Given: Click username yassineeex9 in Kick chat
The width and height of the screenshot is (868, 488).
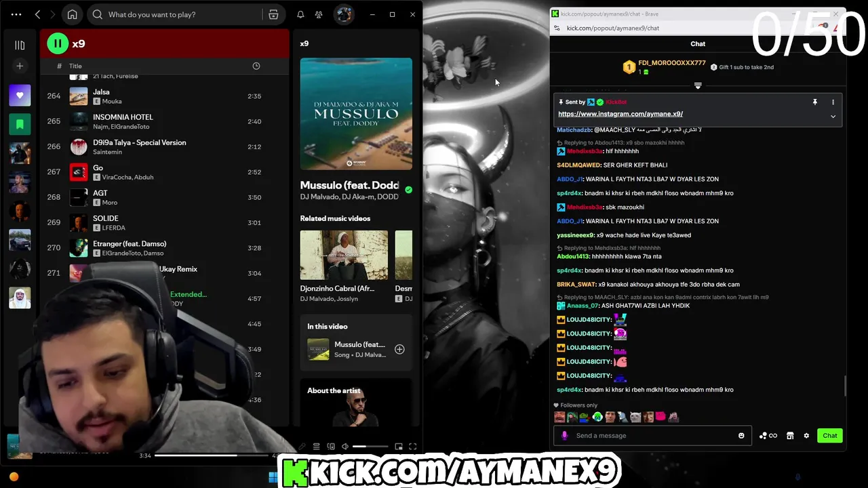Looking at the screenshot, I should (575, 235).
